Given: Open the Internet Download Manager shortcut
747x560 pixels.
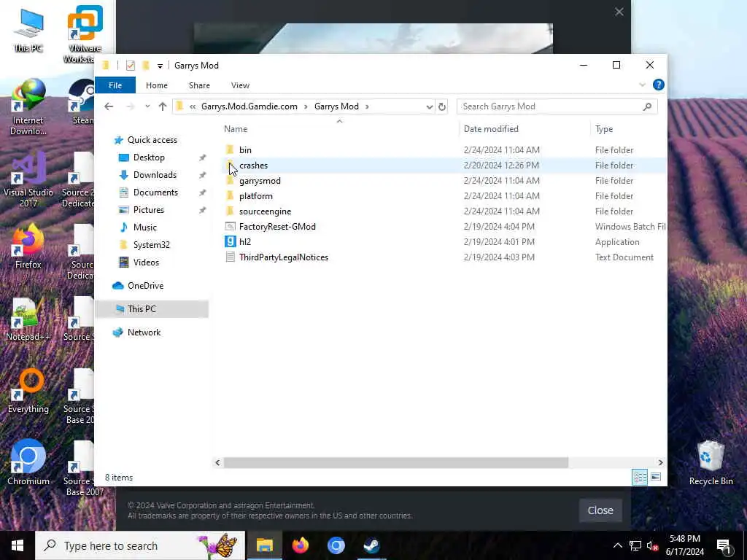Looking at the screenshot, I should click(28, 108).
